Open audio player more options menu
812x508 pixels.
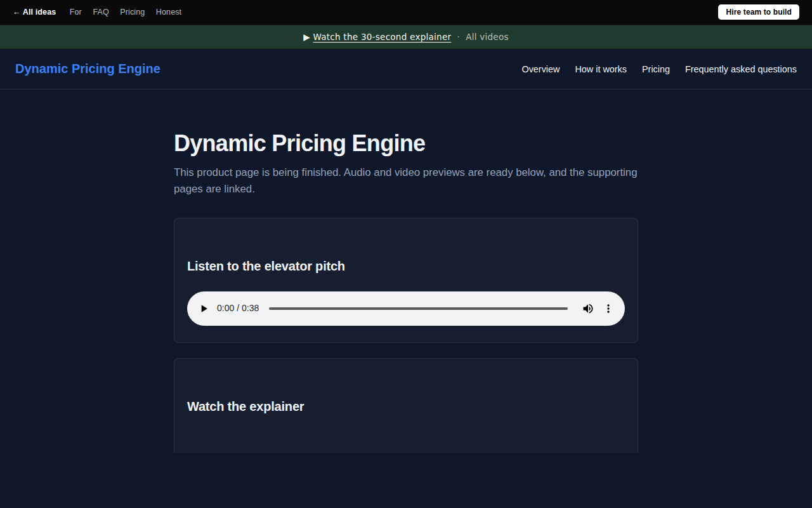click(608, 309)
